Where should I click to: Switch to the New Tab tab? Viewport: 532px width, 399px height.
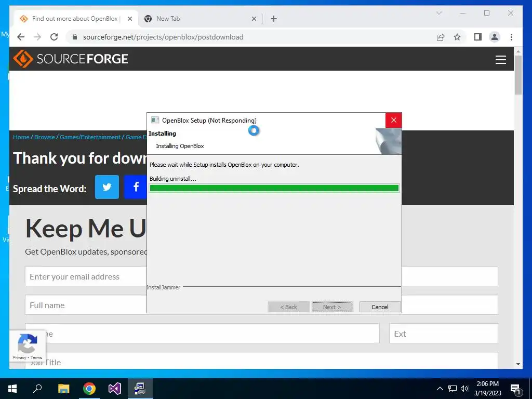coord(200,19)
